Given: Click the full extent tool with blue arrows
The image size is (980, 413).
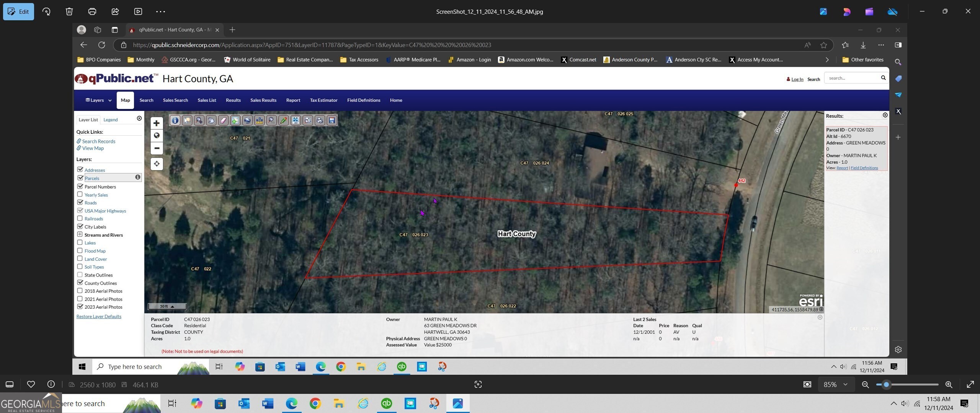Looking at the screenshot, I should pos(296,120).
